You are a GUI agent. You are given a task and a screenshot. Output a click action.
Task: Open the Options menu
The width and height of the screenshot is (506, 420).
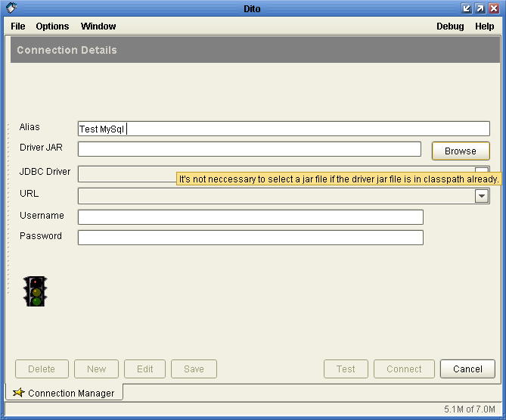tap(52, 26)
